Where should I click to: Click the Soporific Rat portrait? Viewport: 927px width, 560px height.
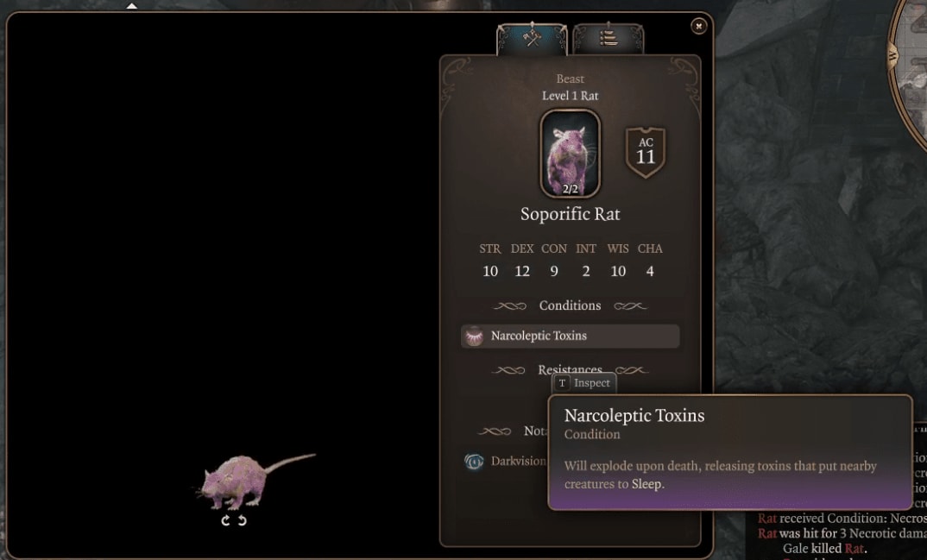pos(570,154)
